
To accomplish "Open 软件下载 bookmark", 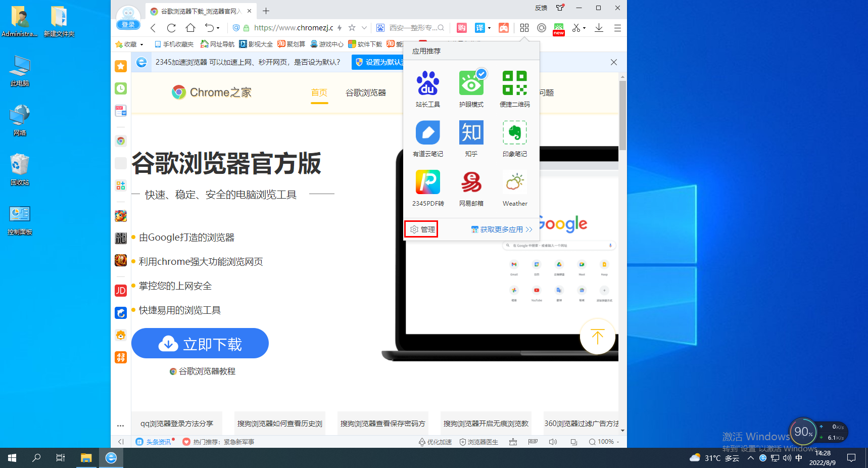I will click(x=365, y=44).
